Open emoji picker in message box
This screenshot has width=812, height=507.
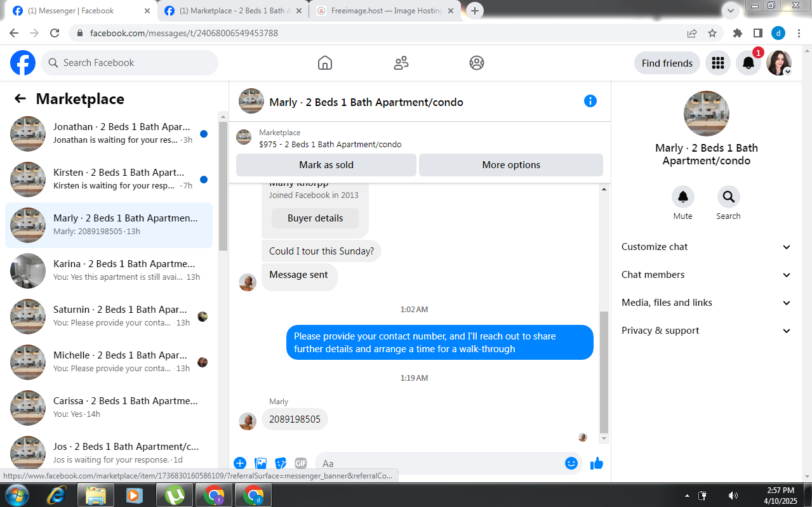571,463
